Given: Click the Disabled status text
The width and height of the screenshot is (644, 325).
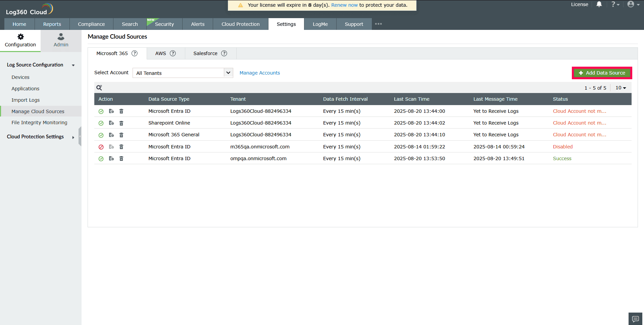Looking at the screenshot, I should tap(563, 147).
